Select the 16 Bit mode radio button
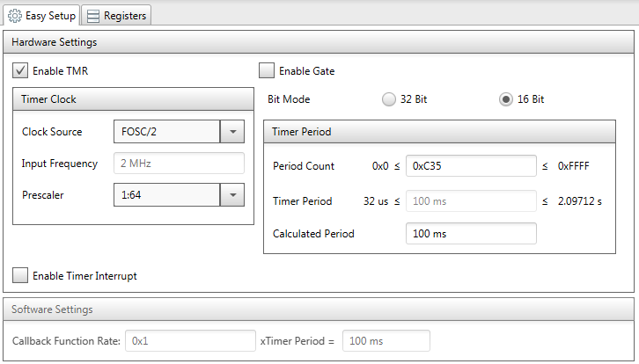The image size is (639, 364). (x=506, y=99)
